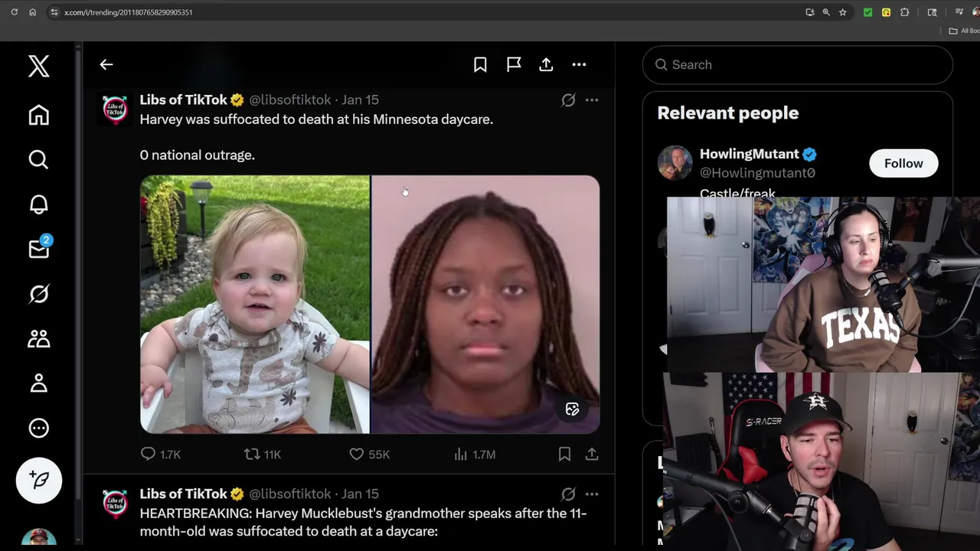Viewport: 980px width, 551px height.
Task: Open more menu on the HEARTBREAKING post
Action: point(592,494)
